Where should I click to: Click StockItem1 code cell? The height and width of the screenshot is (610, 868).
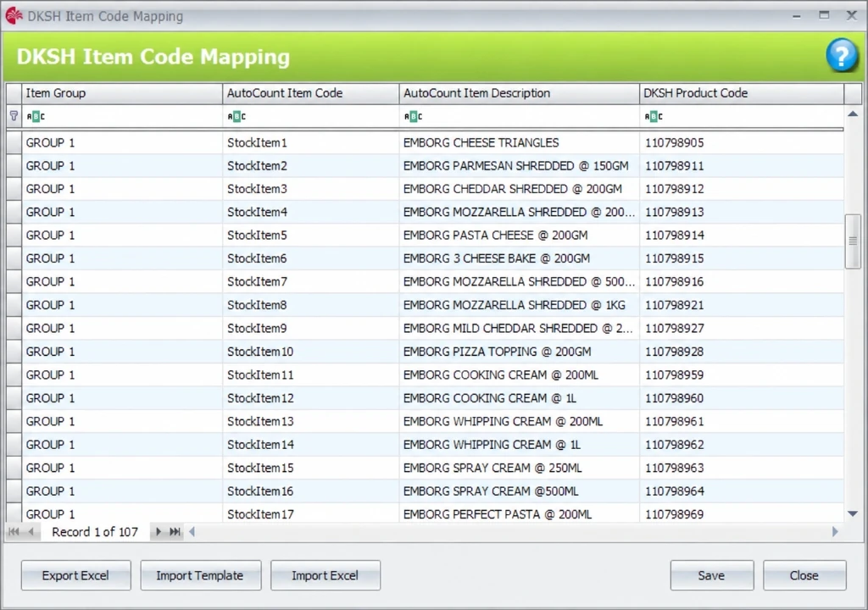[310, 143]
